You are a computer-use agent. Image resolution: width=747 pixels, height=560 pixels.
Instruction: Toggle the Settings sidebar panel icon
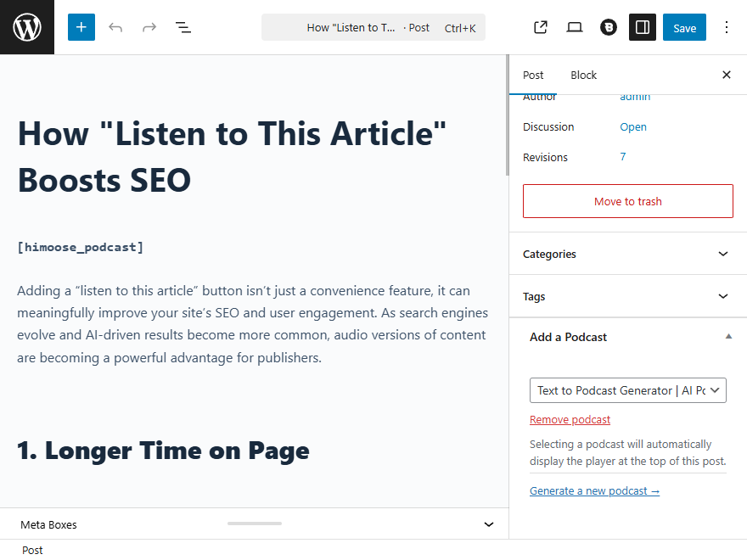[643, 26]
